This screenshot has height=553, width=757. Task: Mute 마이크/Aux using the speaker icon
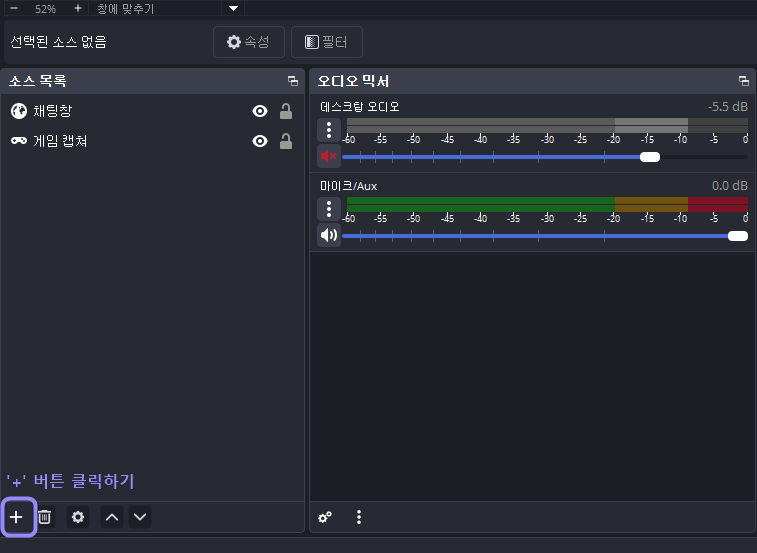coord(329,235)
